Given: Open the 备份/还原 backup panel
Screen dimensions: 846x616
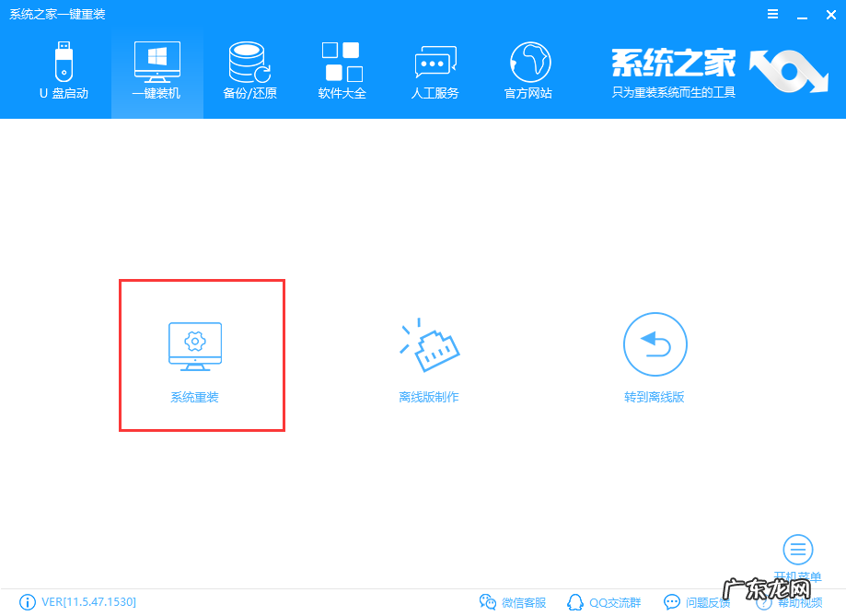Looking at the screenshot, I should (x=249, y=69).
